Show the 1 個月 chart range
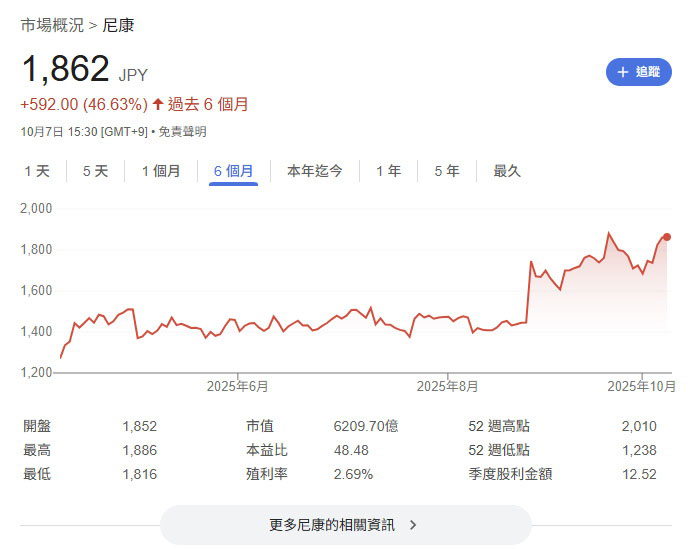This screenshot has height=550, width=696. 161,171
